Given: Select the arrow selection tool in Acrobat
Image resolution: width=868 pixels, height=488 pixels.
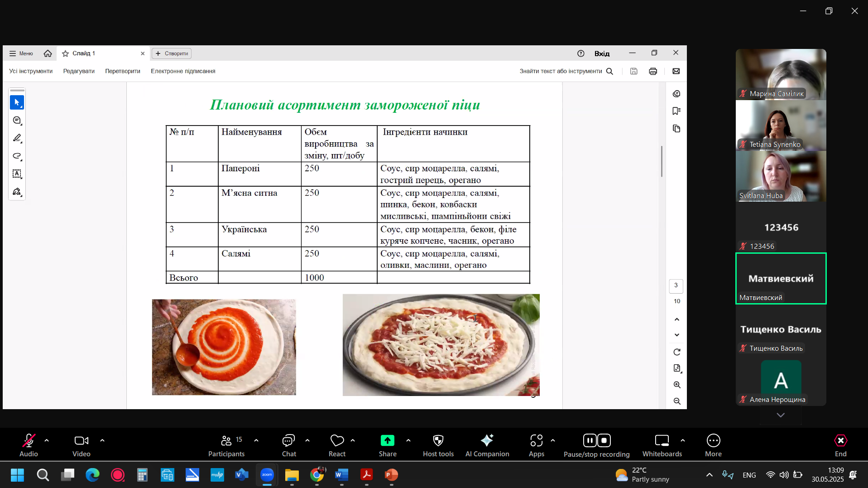Looking at the screenshot, I should point(17,102).
